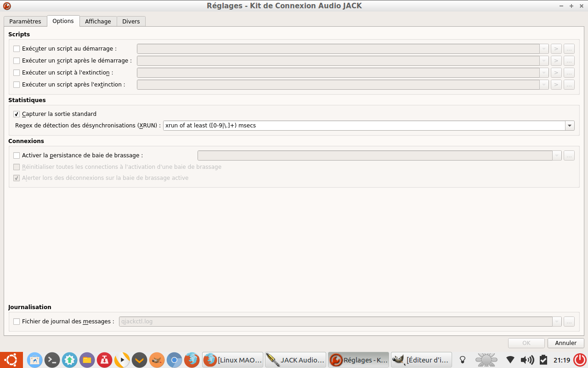Open the Divers tab

pyautogui.click(x=131, y=22)
